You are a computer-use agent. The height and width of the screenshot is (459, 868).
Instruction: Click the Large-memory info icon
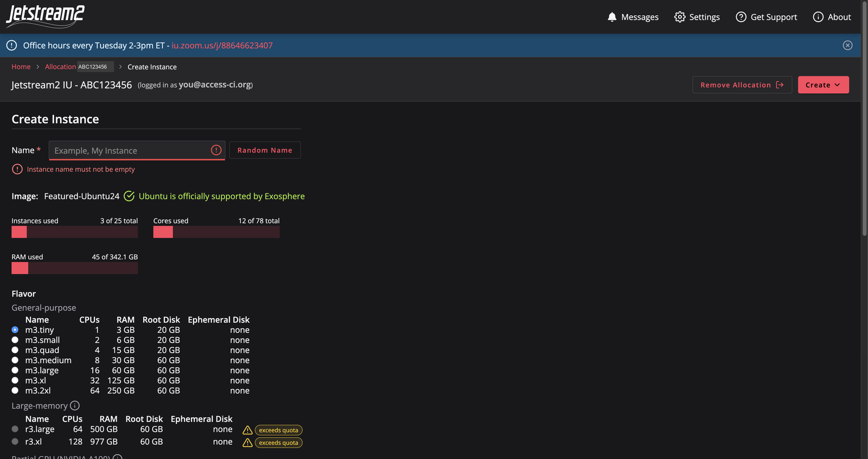tap(75, 405)
